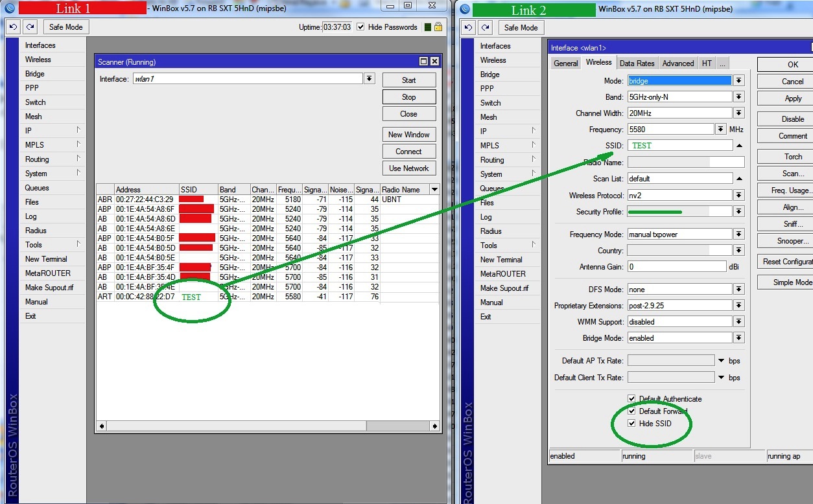Click the New Window button
This screenshot has width=813, height=504.
408,135
